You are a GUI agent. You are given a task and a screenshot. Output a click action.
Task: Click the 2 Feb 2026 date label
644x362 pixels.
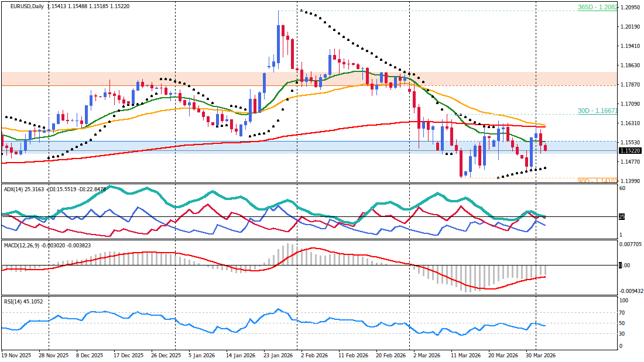pyautogui.click(x=314, y=356)
